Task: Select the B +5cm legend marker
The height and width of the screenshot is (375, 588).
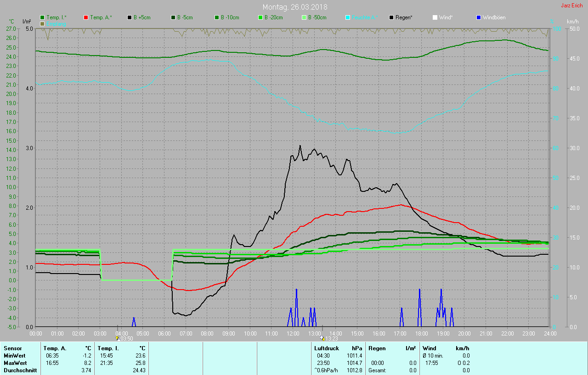Action: pos(130,17)
